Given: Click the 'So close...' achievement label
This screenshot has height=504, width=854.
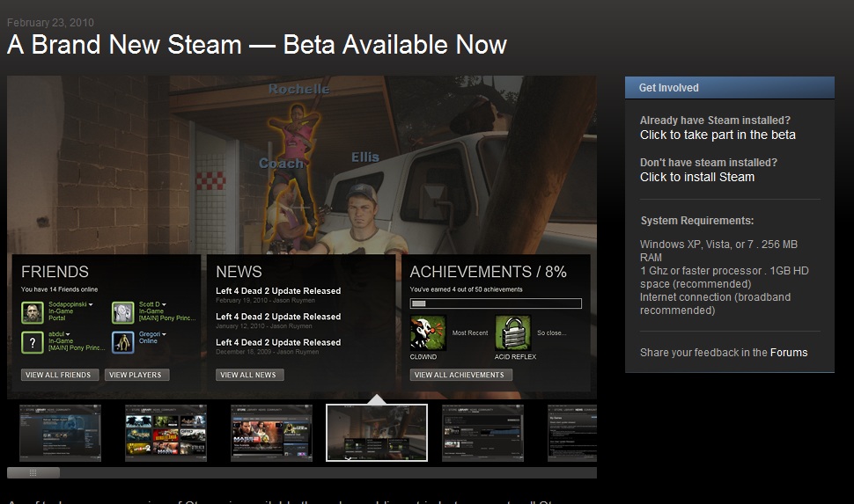Looking at the screenshot, I should pyautogui.click(x=552, y=332).
